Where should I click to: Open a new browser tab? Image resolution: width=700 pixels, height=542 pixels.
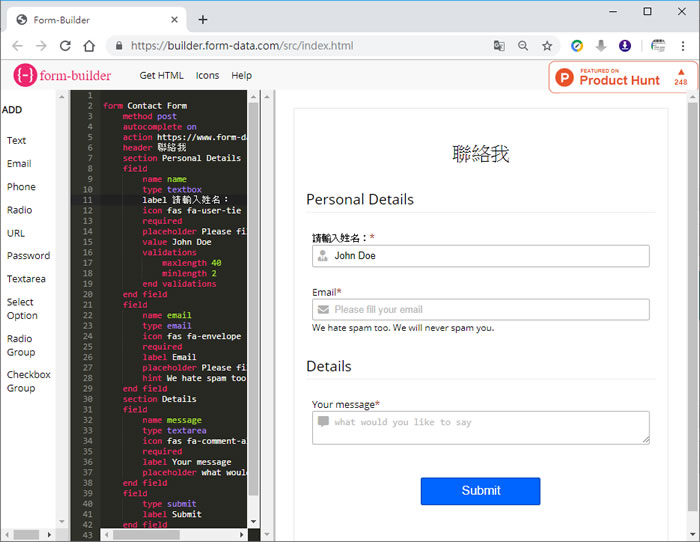203,20
